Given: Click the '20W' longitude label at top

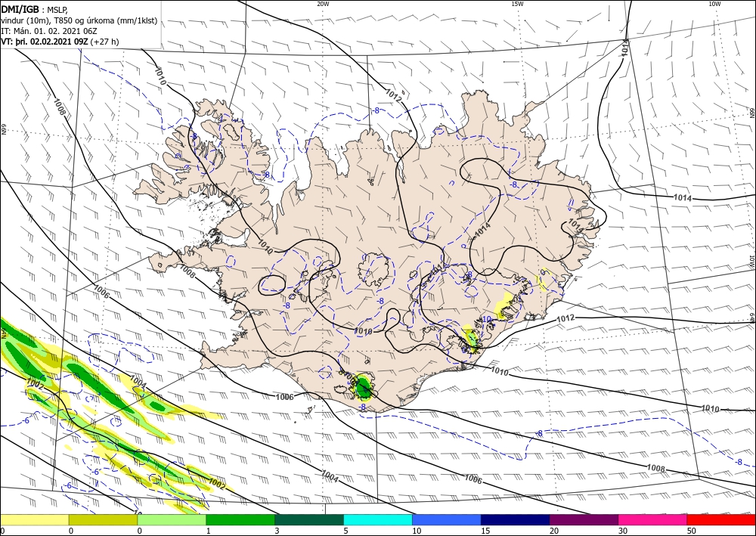Looking at the screenshot, I should point(323,4).
